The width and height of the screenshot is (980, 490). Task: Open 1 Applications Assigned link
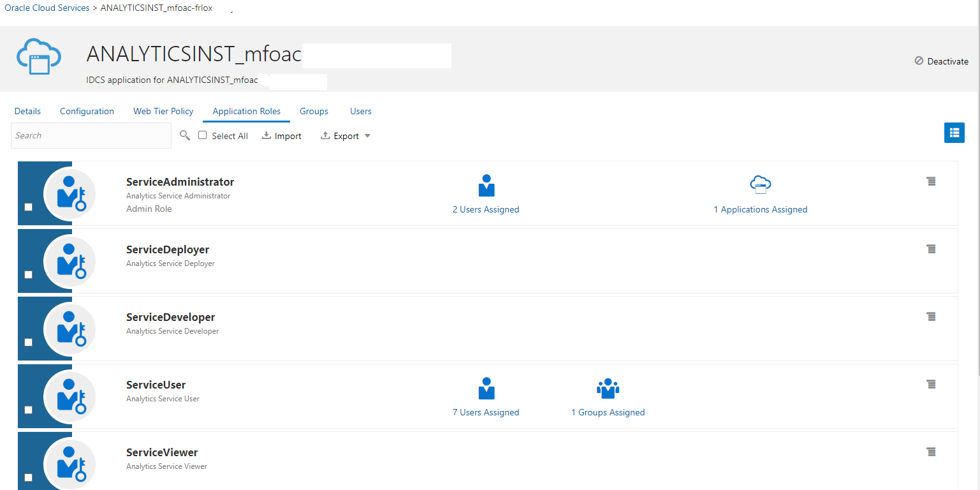[761, 209]
